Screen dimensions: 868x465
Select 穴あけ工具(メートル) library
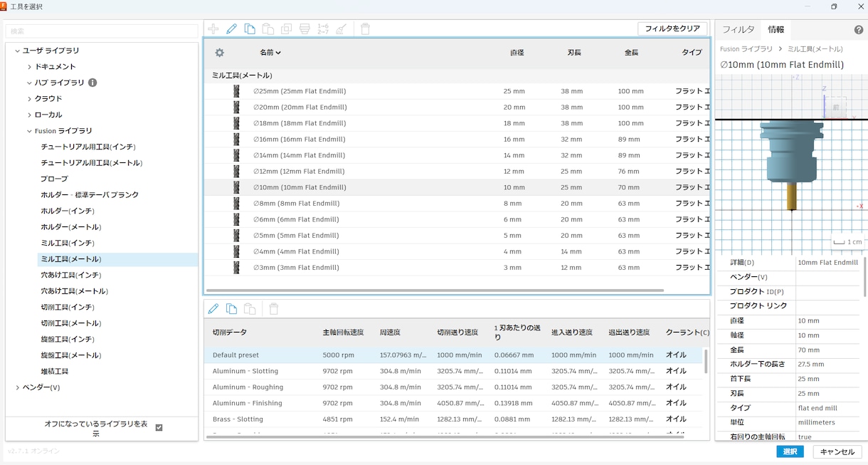point(74,291)
